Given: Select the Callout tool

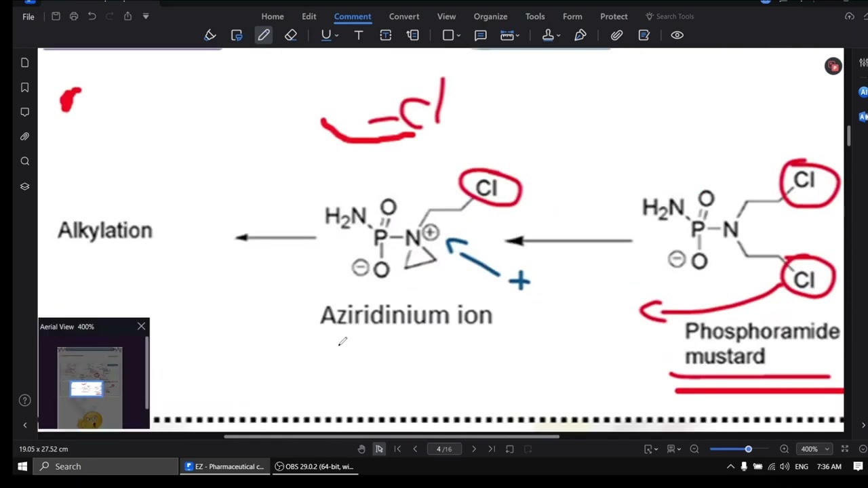Looking at the screenshot, I should click(x=413, y=35).
